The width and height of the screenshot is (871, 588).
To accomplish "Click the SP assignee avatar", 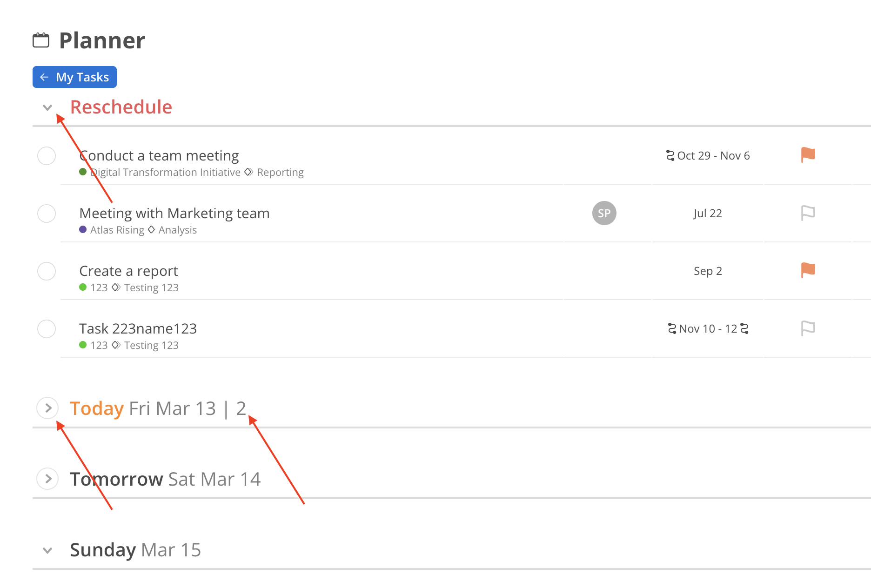I will tap(604, 213).
